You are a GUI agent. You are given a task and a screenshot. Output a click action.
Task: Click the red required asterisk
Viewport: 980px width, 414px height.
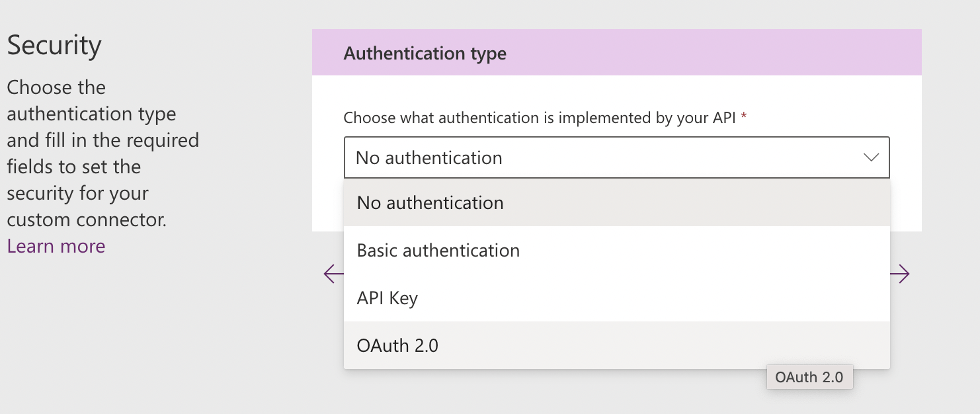(744, 117)
